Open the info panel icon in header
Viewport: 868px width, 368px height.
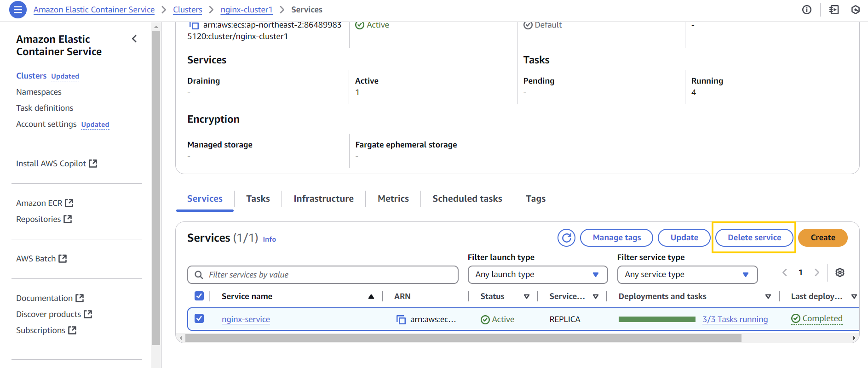point(807,10)
